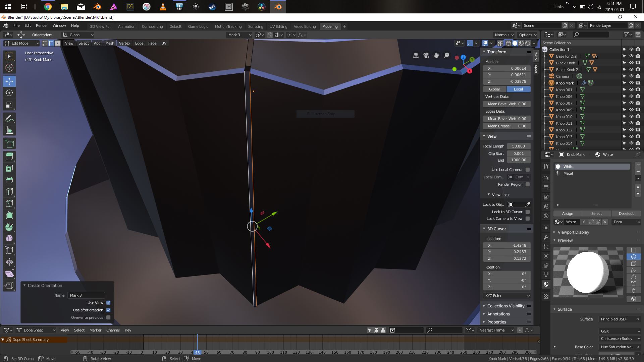Viewport: 644px width, 362px height.
Task: Open the GGX distribution dropdown
Action: (620, 331)
